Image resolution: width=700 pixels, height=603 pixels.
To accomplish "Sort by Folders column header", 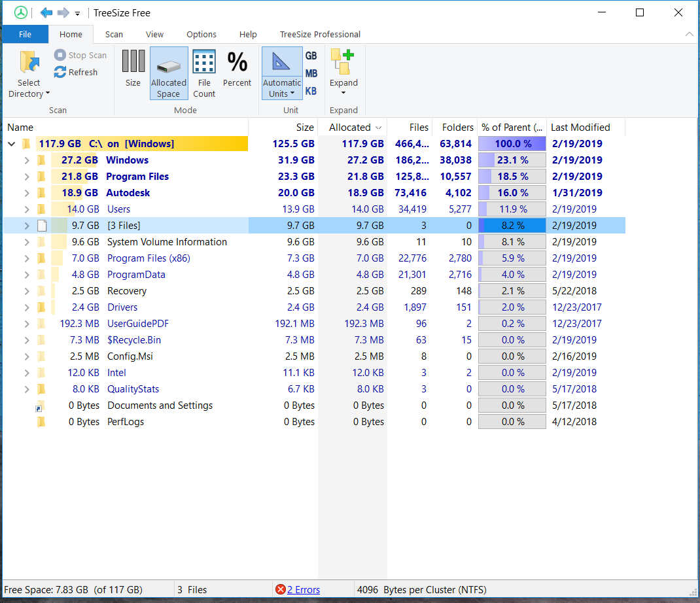I will point(455,128).
